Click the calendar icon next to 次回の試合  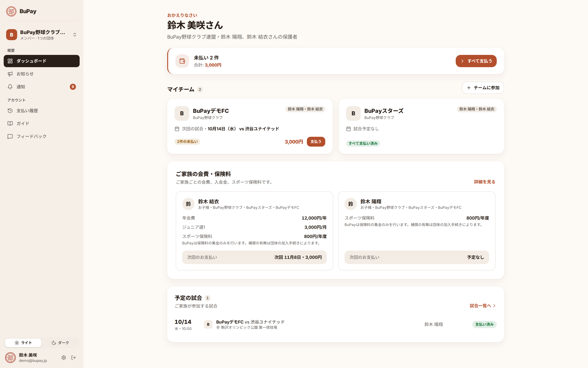177,129
